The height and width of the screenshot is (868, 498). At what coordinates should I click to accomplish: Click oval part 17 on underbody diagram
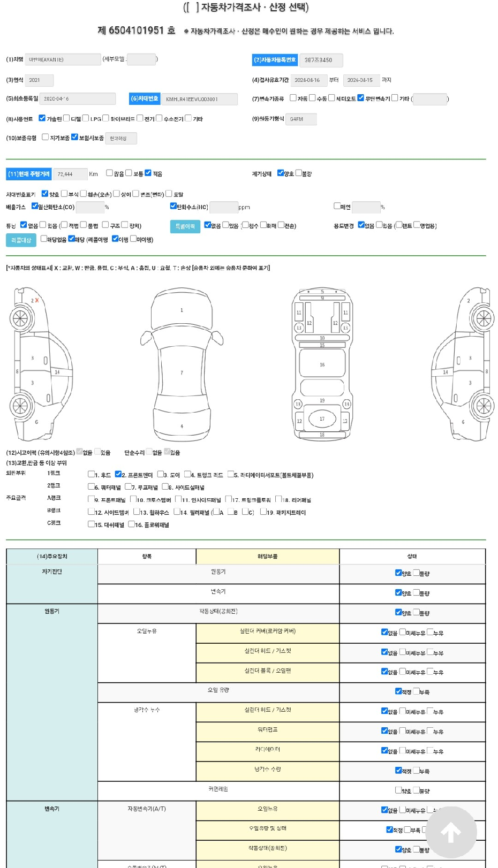pos(322,419)
